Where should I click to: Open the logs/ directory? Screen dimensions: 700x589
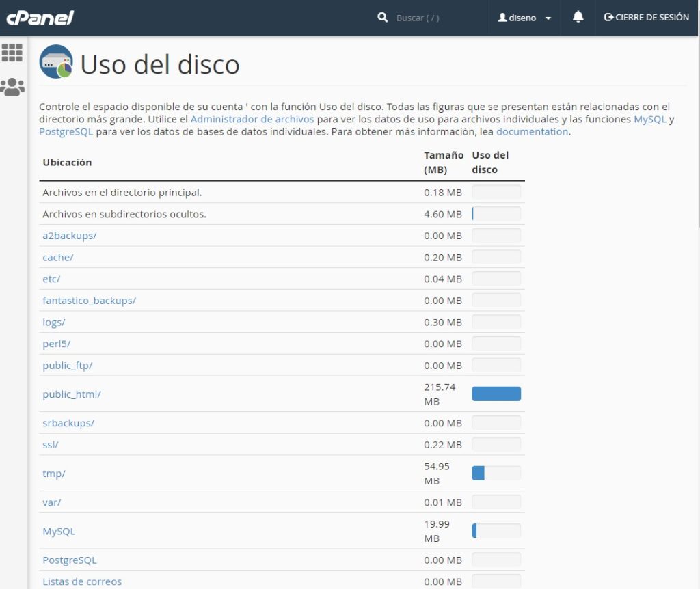pos(54,322)
